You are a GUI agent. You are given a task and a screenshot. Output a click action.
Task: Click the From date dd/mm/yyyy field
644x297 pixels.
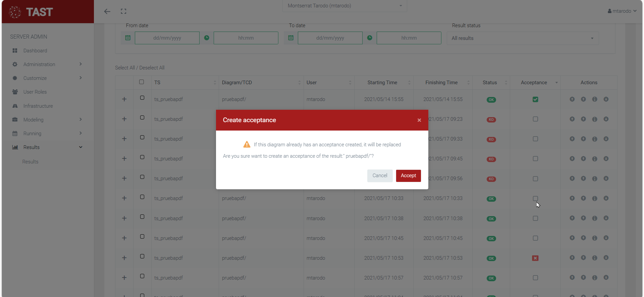167,38
